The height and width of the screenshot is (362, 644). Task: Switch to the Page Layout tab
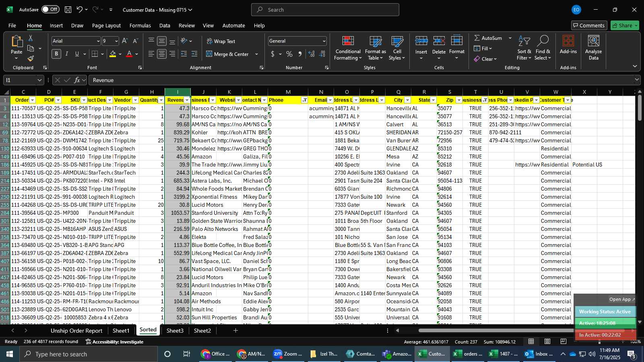[106, 25]
